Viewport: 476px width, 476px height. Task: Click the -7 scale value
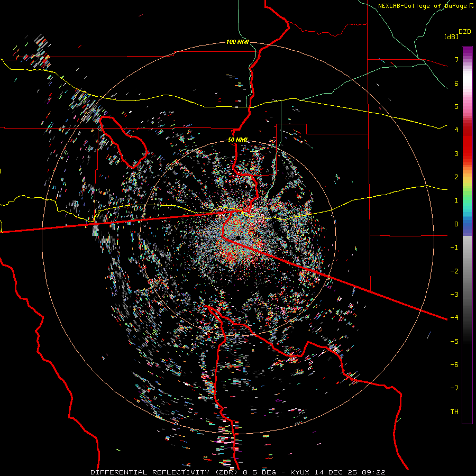point(454,388)
